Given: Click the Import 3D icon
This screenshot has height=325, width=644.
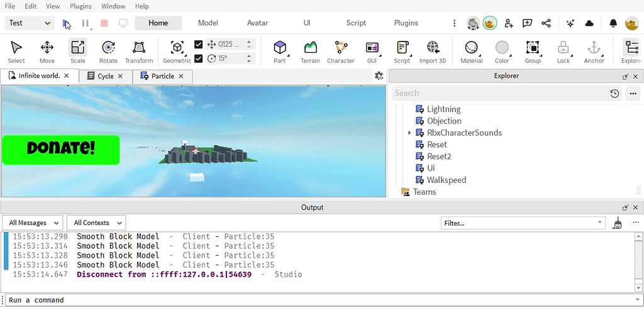Looking at the screenshot, I should point(433,52).
